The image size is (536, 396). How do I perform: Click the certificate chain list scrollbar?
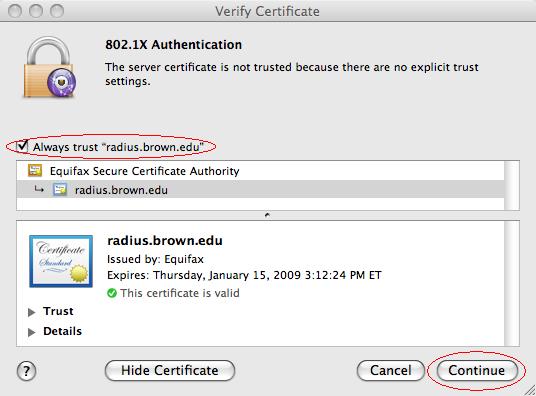[x=512, y=185]
